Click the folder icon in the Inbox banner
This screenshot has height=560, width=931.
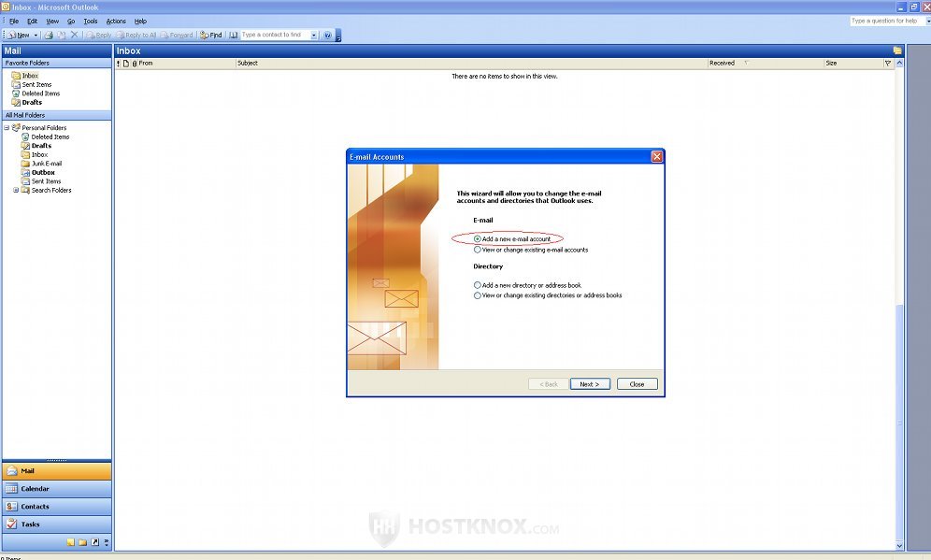click(x=897, y=50)
